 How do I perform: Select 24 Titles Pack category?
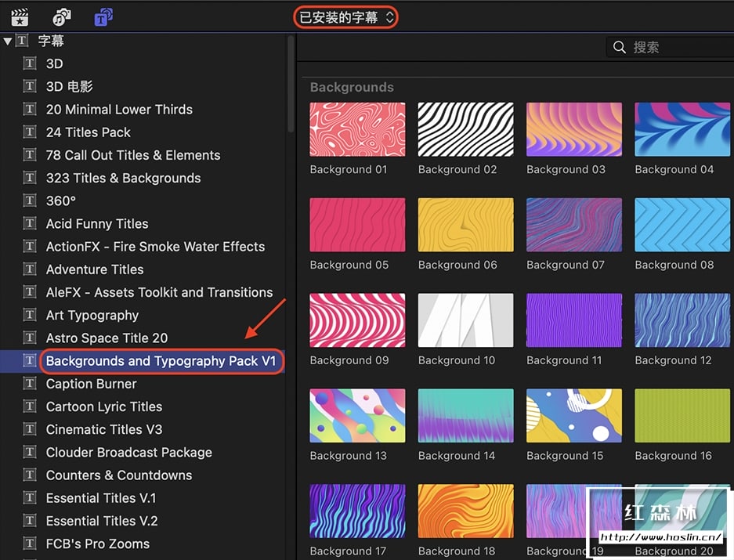(88, 132)
